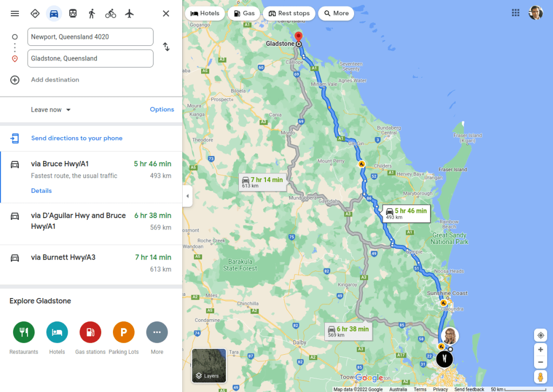553x392 pixels.
Task: Open the Leave now dropdown
Action: point(51,110)
